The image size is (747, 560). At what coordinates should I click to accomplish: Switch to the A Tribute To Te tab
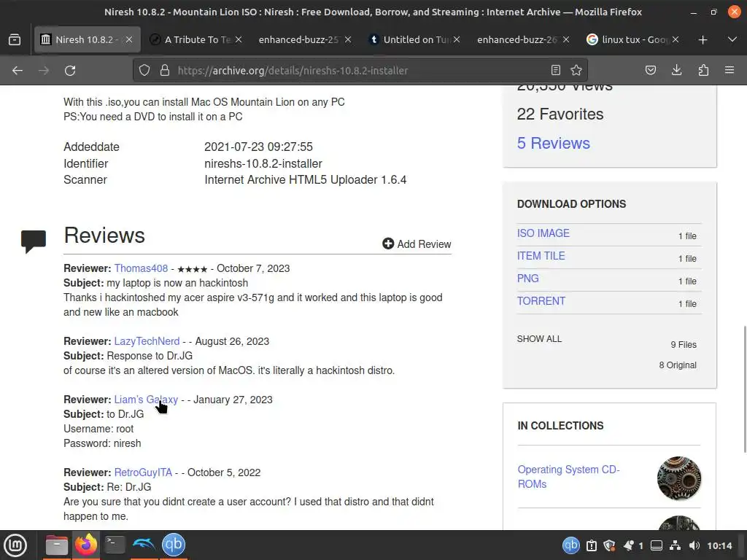pyautogui.click(x=196, y=39)
